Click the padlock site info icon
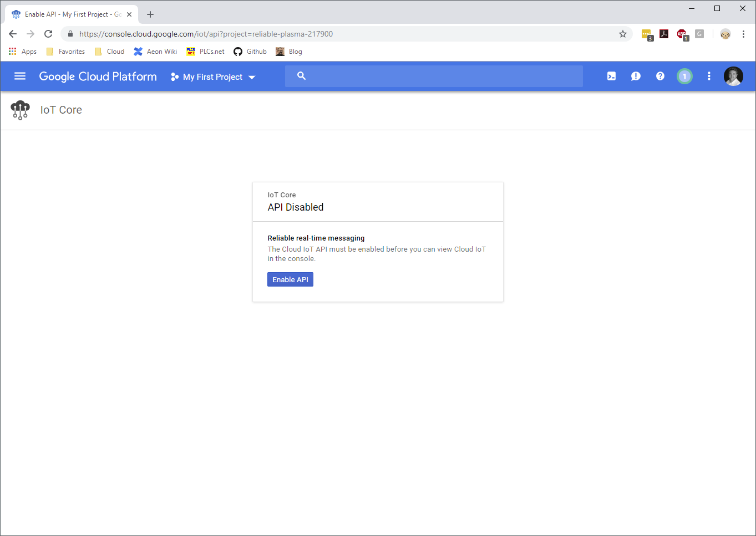The width and height of the screenshot is (756, 536). (x=70, y=34)
